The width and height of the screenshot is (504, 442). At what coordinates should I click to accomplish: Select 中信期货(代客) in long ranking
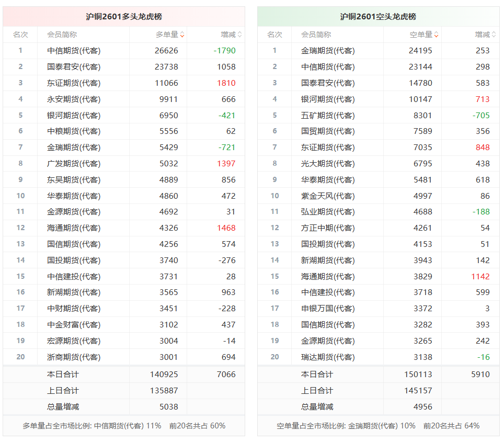point(74,51)
